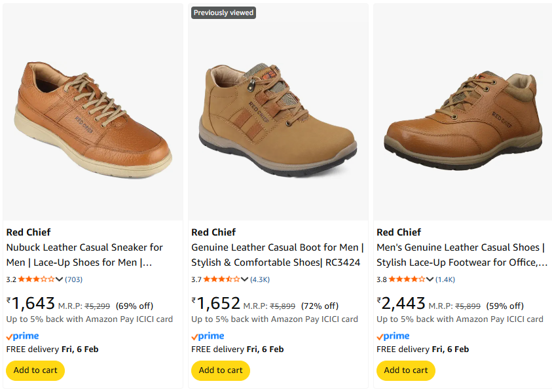The width and height of the screenshot is (552, 392).
Task: Click the Prime badge under the ₹1,652 boot
Action: (x=208, y=336)
